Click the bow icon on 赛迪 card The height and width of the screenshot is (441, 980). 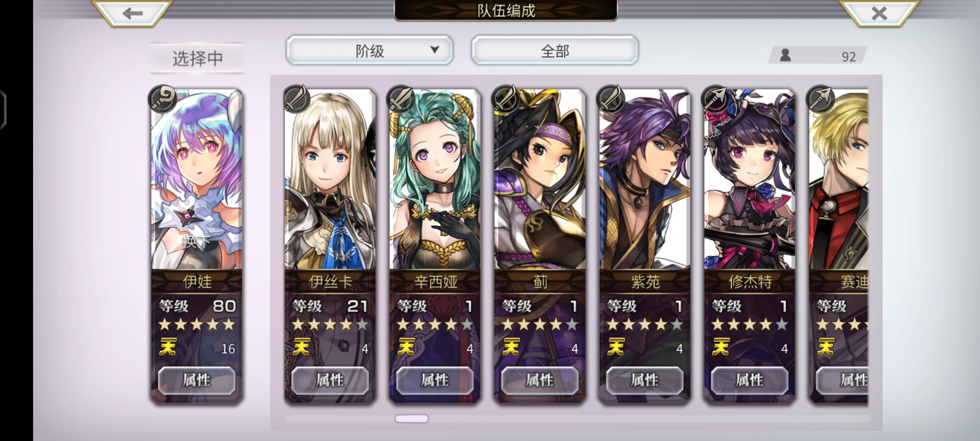pos(820,98)
